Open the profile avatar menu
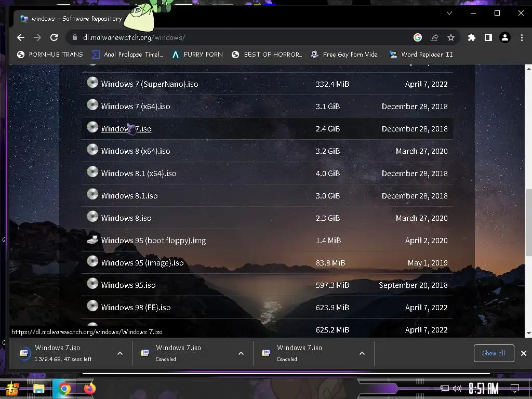The image size is (532, 399). coord(505,37)
